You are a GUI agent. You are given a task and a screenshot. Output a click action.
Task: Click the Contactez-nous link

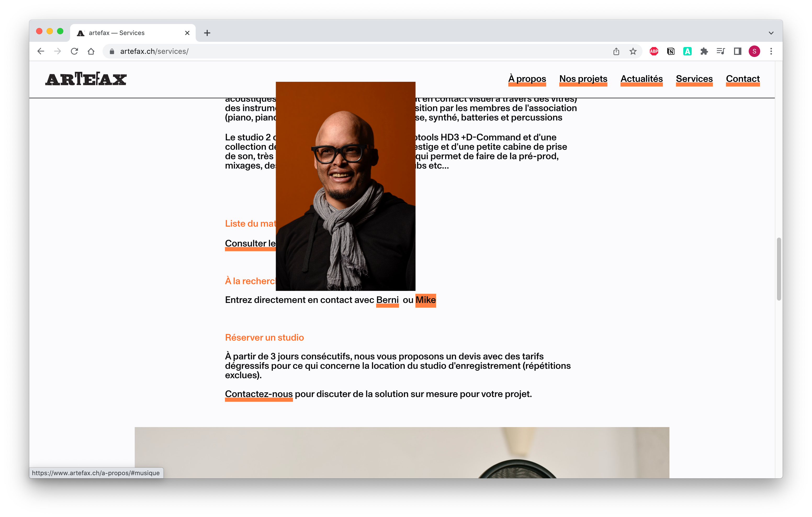point(259,394)
